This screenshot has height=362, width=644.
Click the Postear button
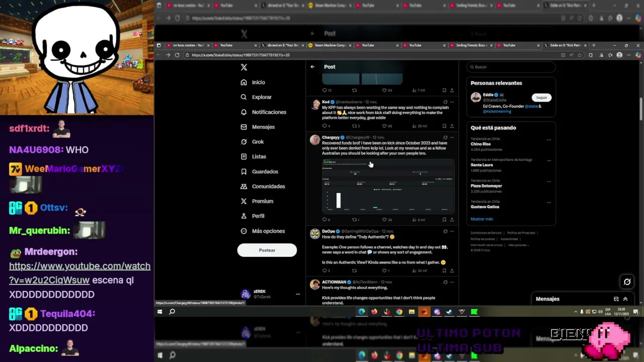click(267, 250)
